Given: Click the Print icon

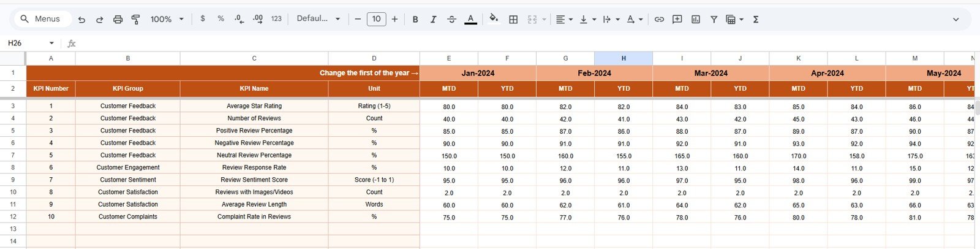Looking at the screenshot, I should coord(118,20).
